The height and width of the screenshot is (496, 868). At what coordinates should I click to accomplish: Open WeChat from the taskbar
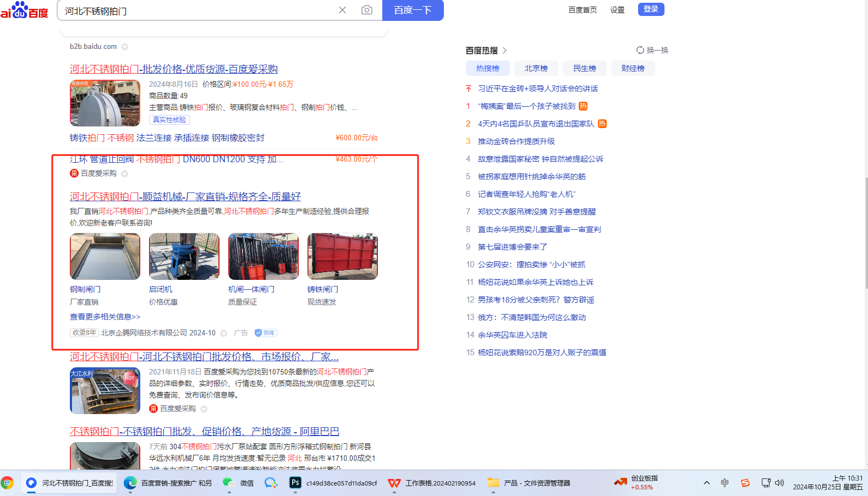(229, 483)
